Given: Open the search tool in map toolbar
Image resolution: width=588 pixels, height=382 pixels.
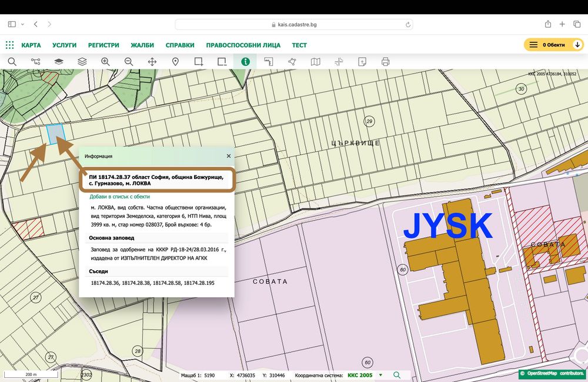Looking at the screenshot, I should (12, 62).
